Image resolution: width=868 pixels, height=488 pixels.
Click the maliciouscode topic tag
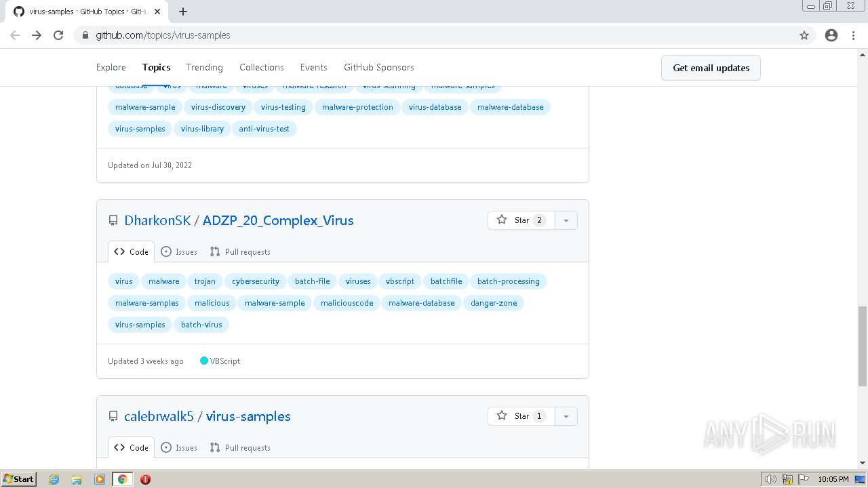point(347,303)
